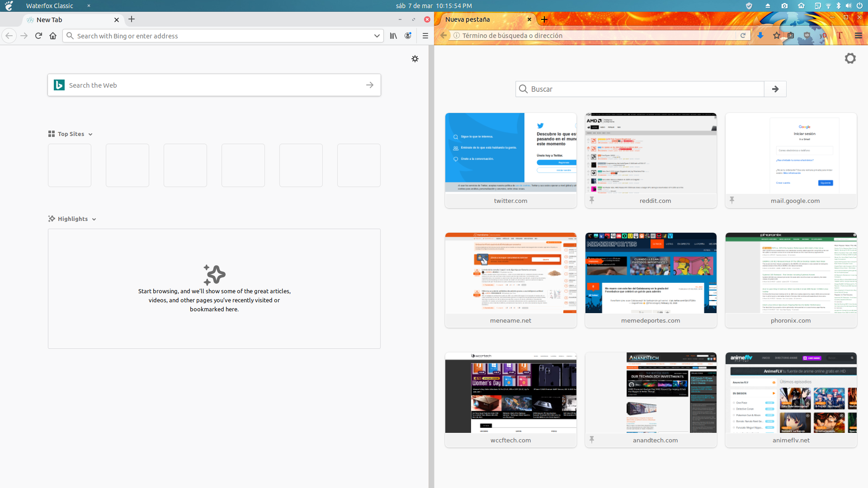Unpin the mail.google.com tile

click(732, 200)
